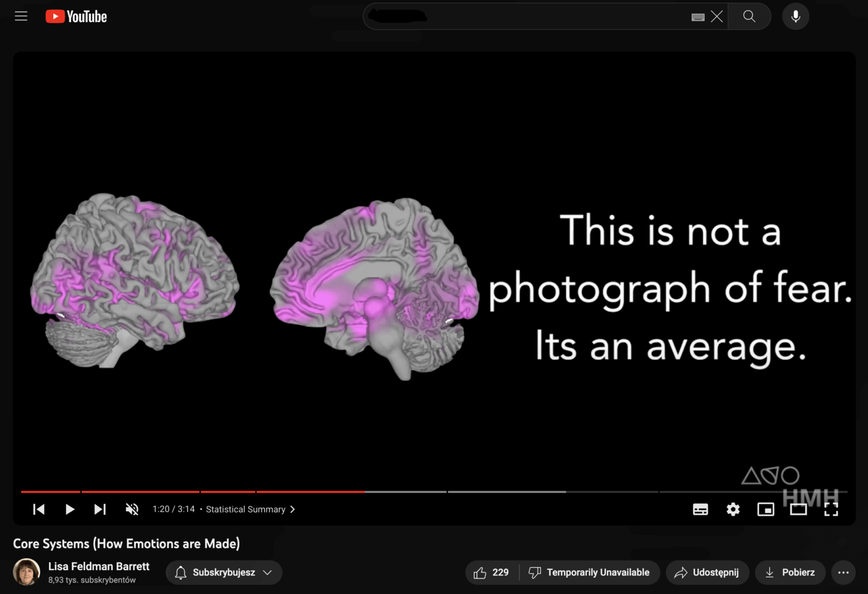Open more actions three-dot menu
Image resolution: width=868 pixels, height=594 pixels.
click(844, 573)
